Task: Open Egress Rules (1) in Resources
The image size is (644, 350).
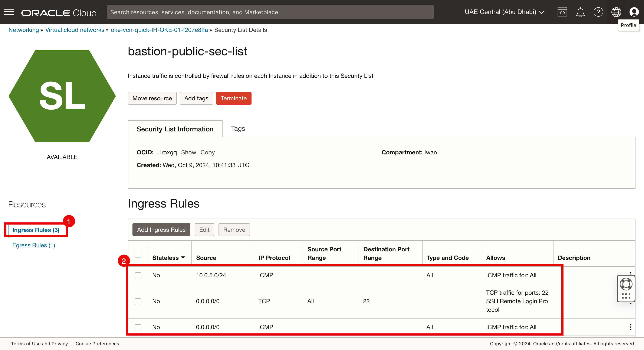Action: [34, 245]
